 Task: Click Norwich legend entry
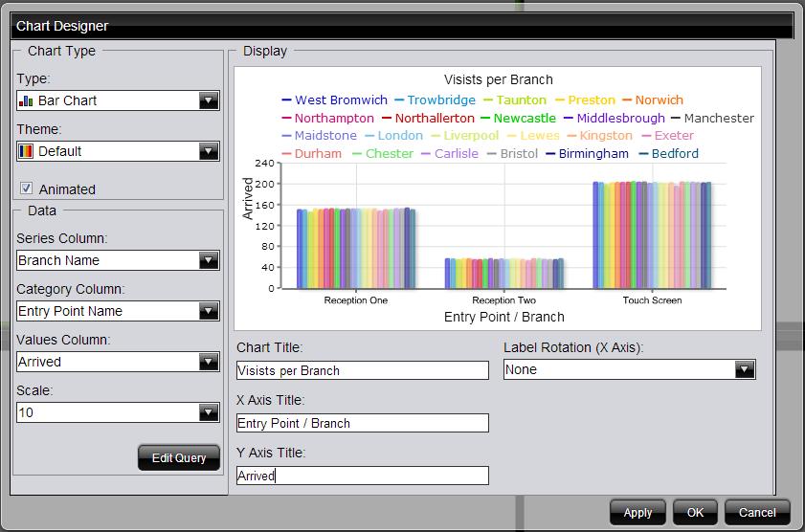pos(653,100)
